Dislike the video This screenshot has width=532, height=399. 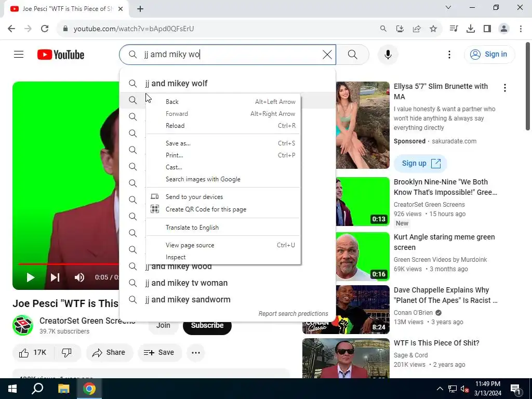point(66,353)
